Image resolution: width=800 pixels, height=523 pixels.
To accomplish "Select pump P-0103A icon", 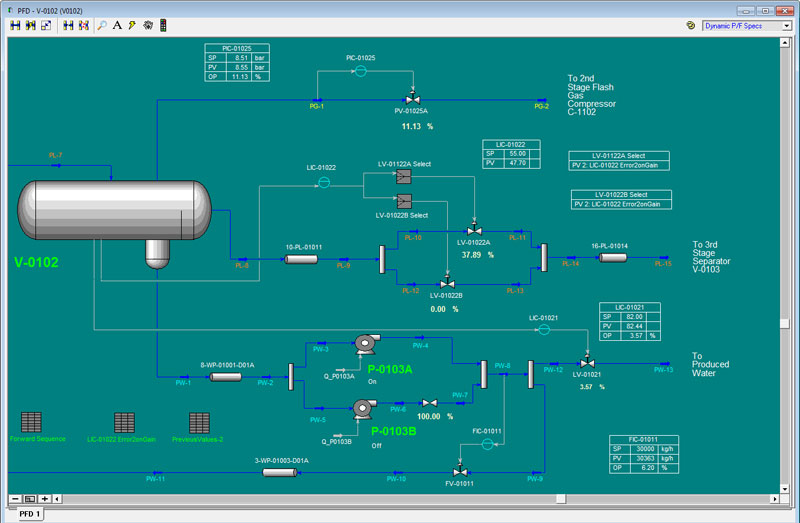I will 363,344.
